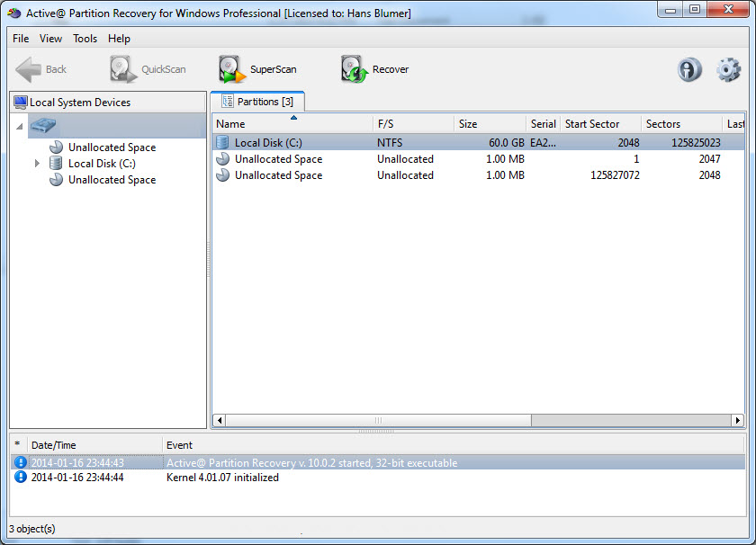Image resolution: width=756 pixels, height=545 pixels.
Task: Open the View menu
Action: point(50,39)
